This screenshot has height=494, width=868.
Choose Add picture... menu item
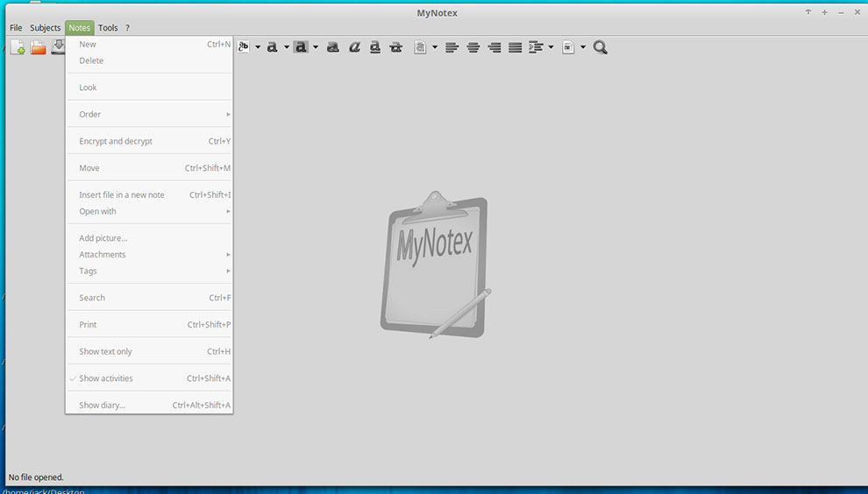pyautogui.click(x=149, y=238)
